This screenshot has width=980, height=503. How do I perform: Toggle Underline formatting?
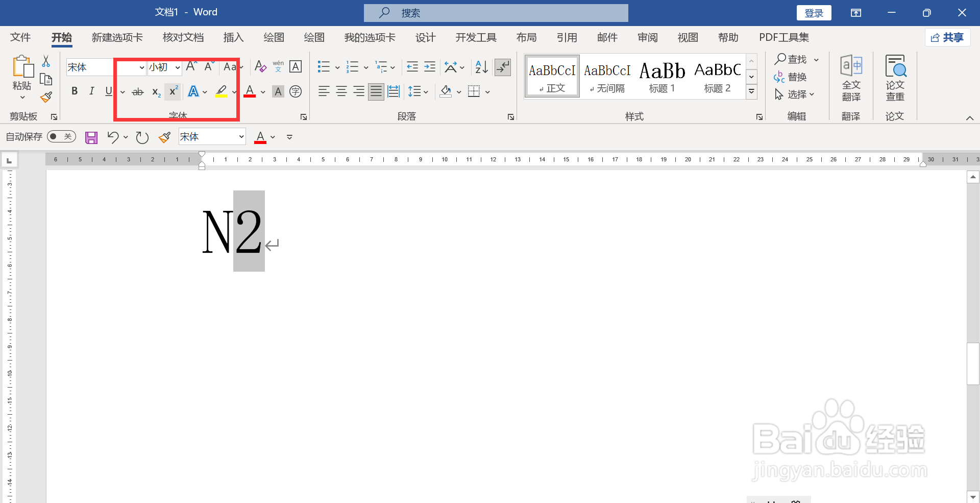pos(109,91)
